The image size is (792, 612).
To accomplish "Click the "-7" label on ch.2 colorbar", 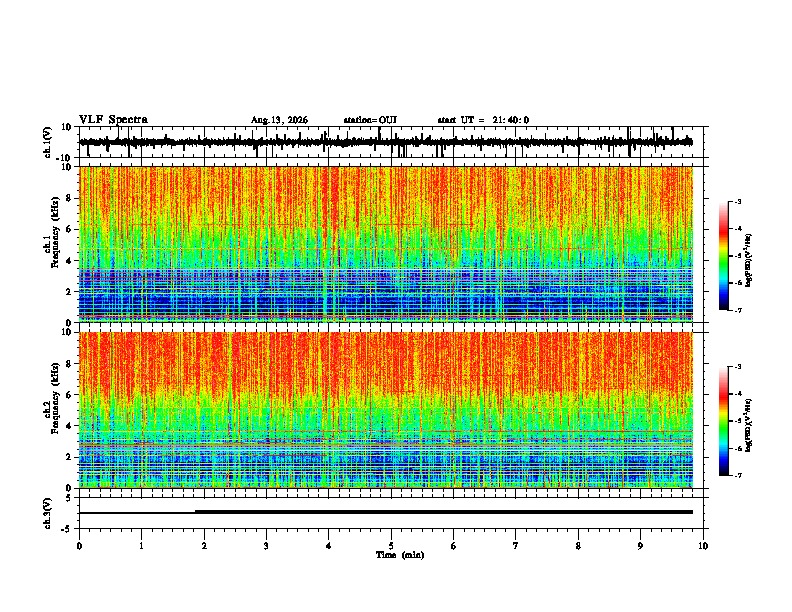I will [737, 475].
